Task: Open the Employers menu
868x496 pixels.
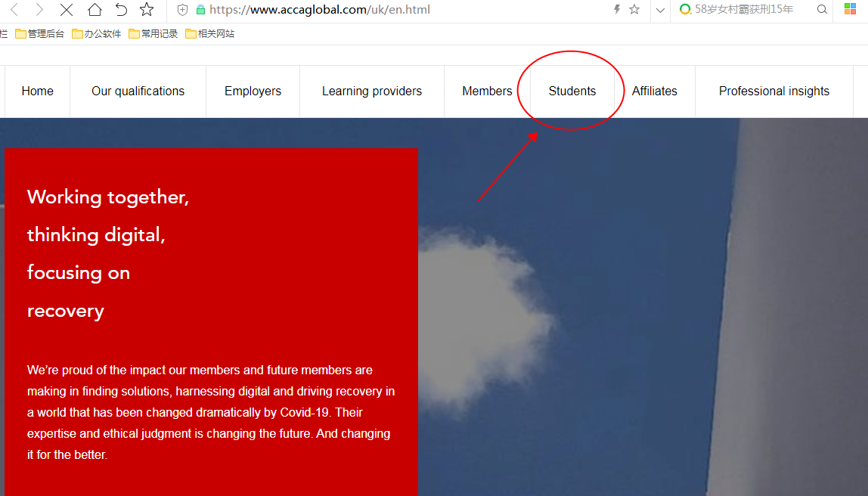Action: tap(253, 91)
